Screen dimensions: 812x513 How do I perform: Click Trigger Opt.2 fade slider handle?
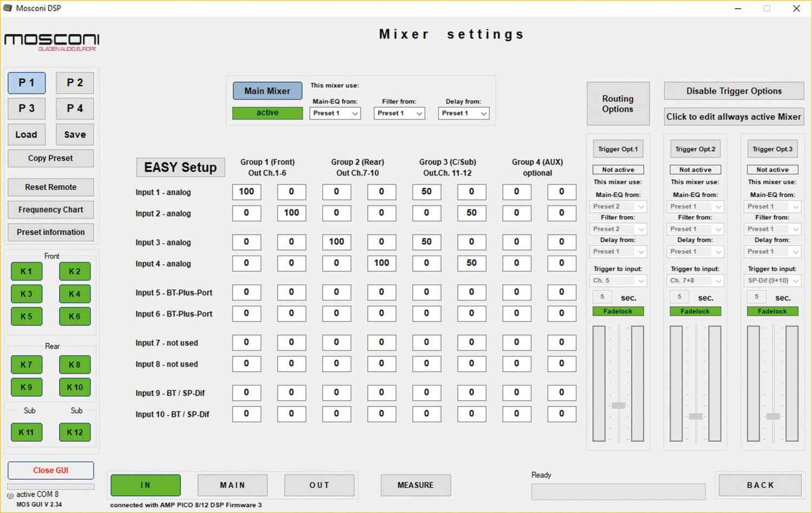(696, 417)
